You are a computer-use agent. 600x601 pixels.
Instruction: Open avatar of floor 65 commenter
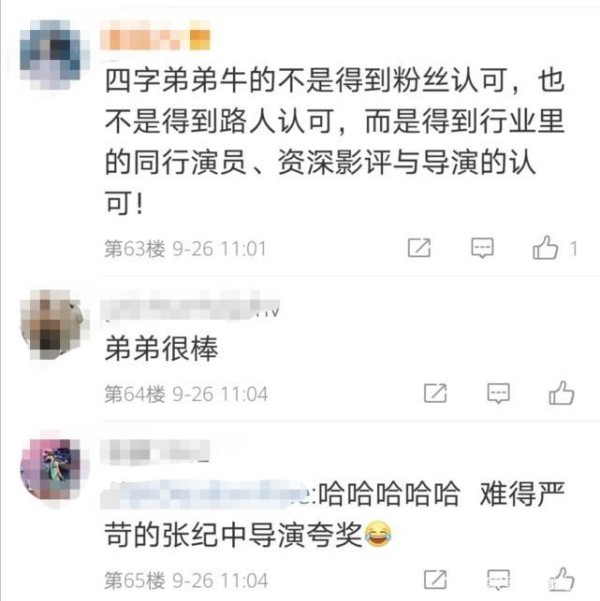tap(54, 470)
